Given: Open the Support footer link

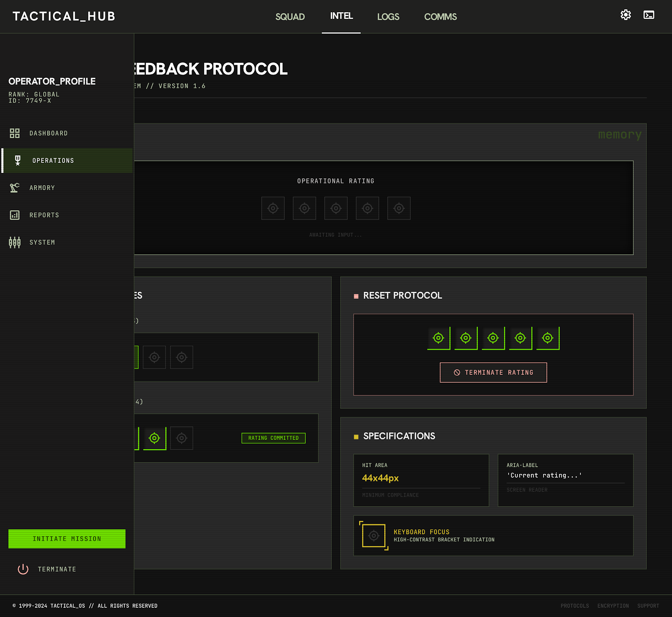Looking at the screenshot, I should pyautogui.click(x=648, y=606).
